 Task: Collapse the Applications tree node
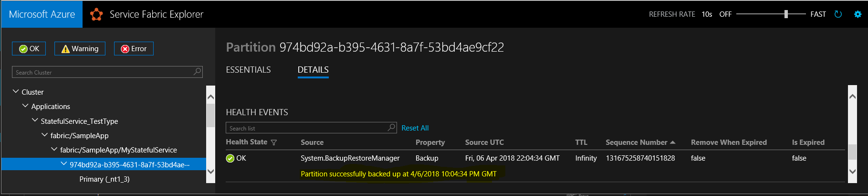25,106
